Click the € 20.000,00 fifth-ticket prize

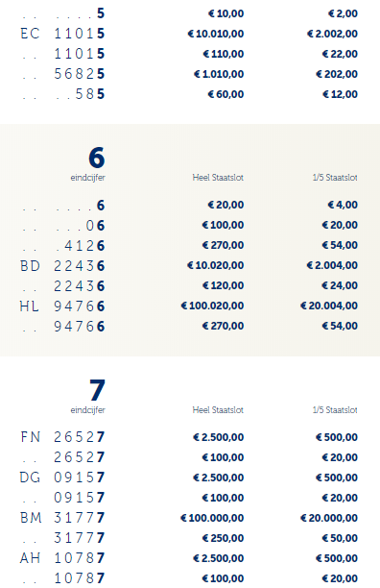[329, 518]
